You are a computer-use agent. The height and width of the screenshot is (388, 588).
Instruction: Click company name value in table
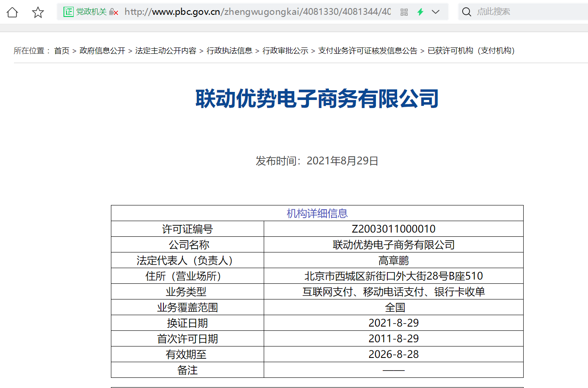pyautogui.click(x=394, y=245)
